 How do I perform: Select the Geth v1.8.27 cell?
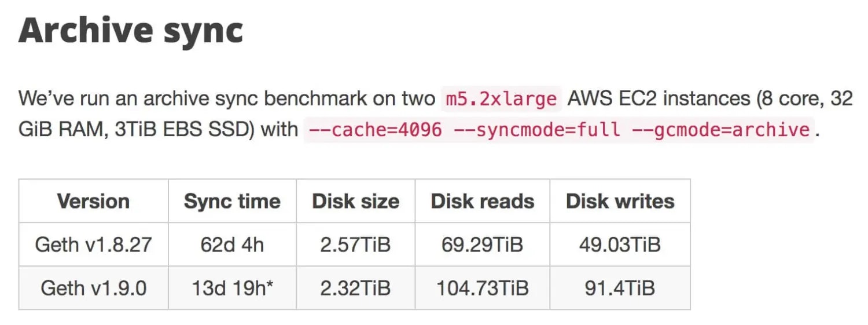coord(93,244)
